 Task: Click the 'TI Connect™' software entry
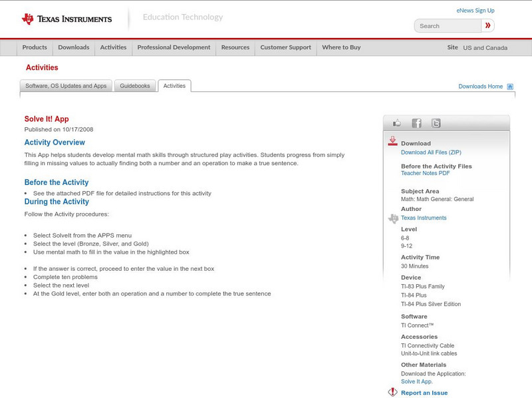click(x=417, y=325)
